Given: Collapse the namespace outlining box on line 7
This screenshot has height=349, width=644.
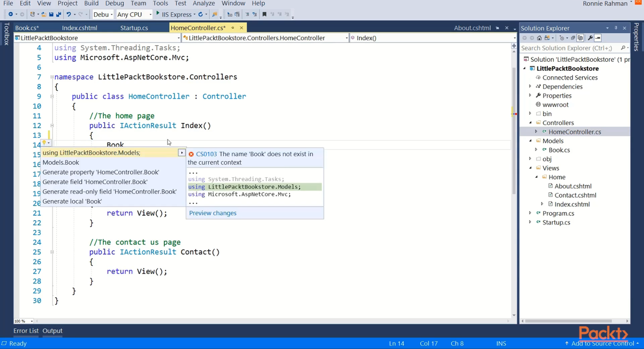Looking at the screenshot, I should point(52,77).
